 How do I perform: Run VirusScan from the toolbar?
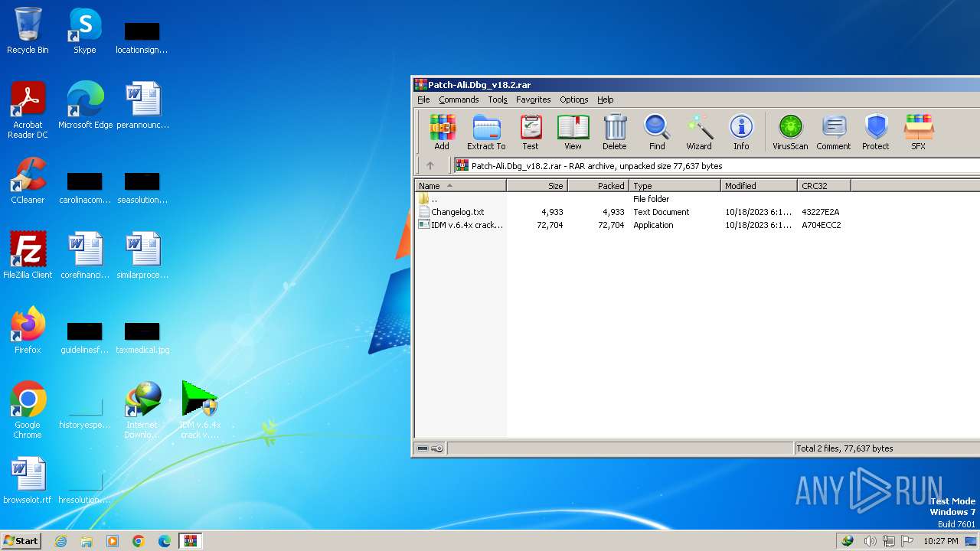coord(790,132)
